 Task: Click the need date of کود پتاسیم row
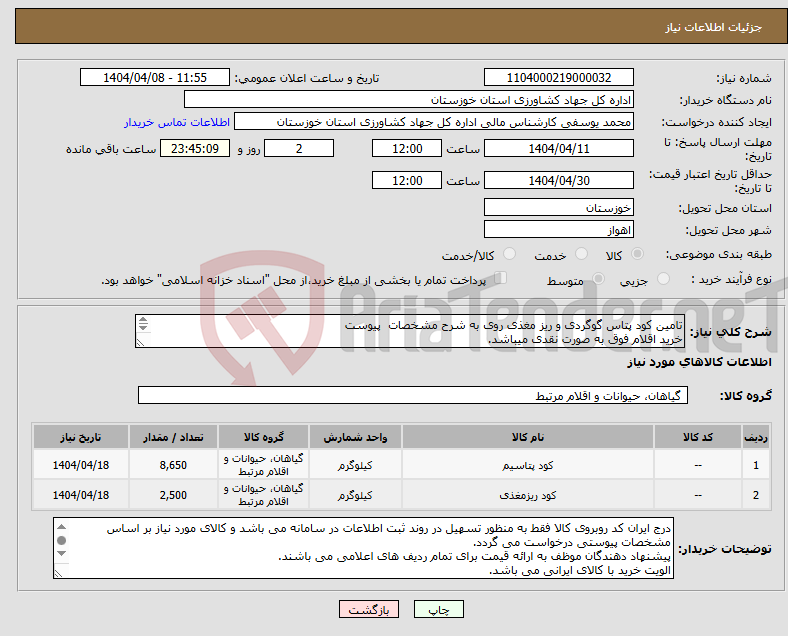tap(80, 465)
